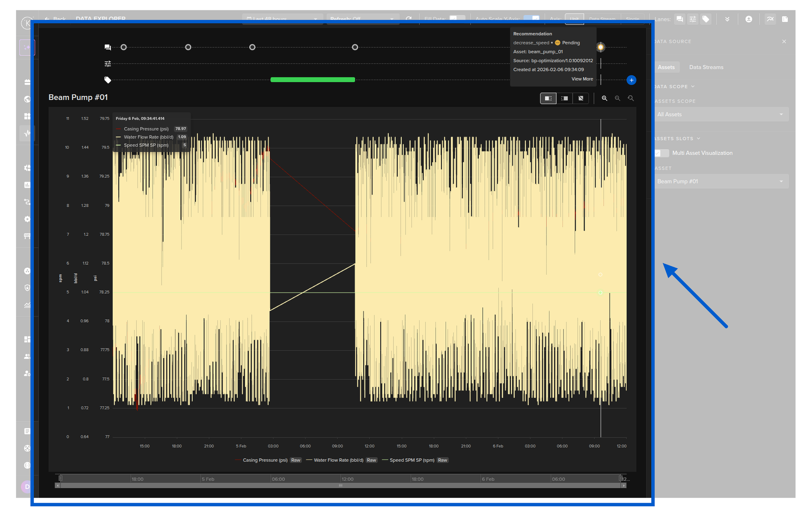Click the time range navigator scrollbar handle
Screen dimensions: 812x508
pyautogui.click(x=340, y=486)
